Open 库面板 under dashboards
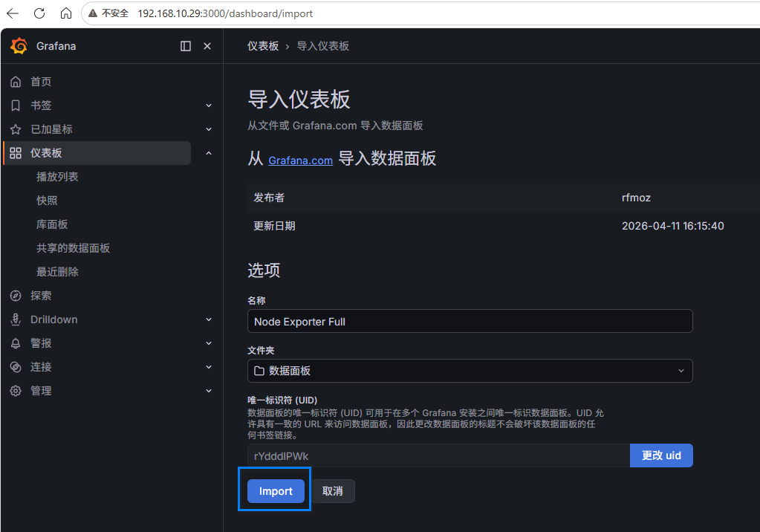760x532 pixels. coord(52,224)
